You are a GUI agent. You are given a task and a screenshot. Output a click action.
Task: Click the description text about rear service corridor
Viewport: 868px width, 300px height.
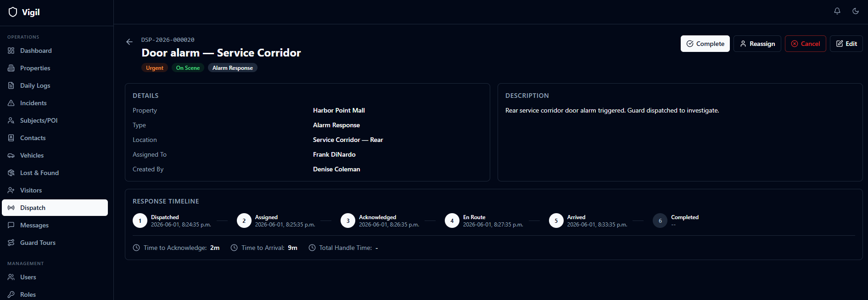[x=612, y=110]
